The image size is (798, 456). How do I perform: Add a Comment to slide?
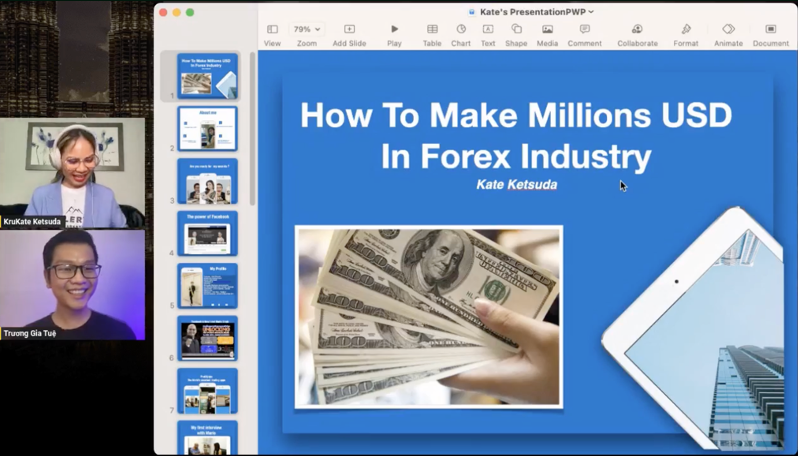[x=585, y=30]
